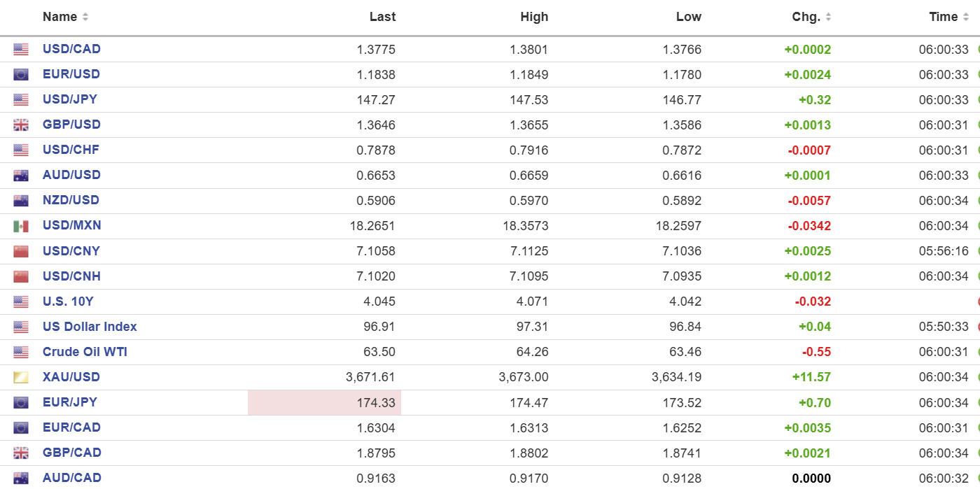
Task: Select the highlighted EUR/JPY last price 174.33
Action: click(x=376, y=403)
